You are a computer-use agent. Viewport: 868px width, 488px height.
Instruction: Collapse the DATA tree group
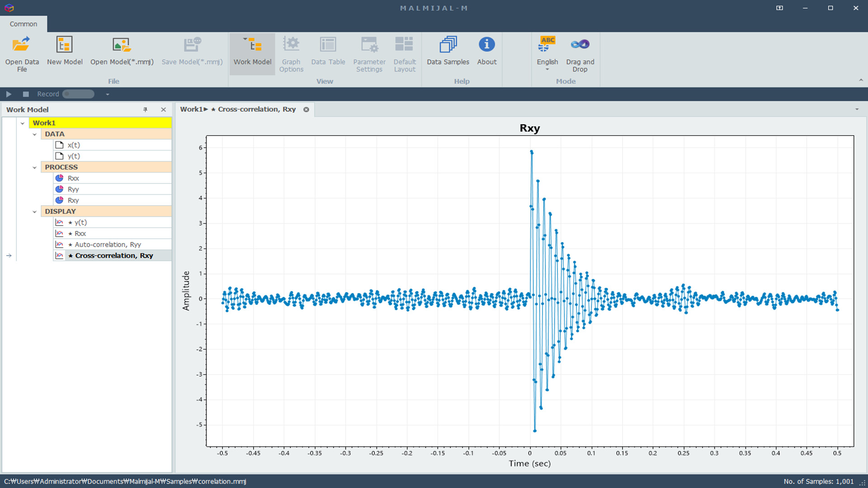[34, 134]
